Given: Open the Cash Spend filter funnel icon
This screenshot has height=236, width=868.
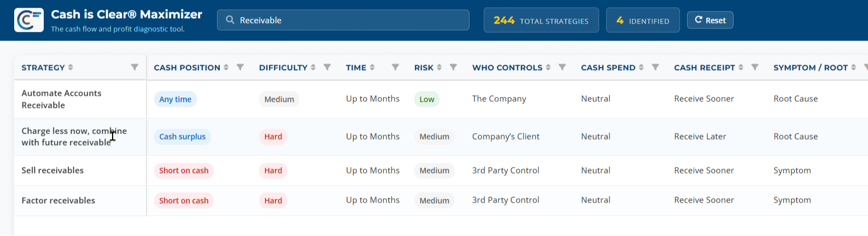Looking at the screenshot, I should (x=655, y=67).
